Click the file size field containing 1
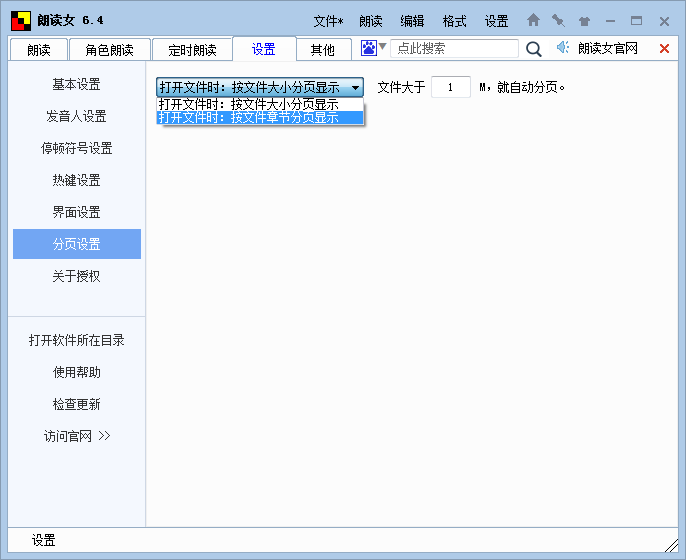Image resolution: width=686 pixels, height=560 pixels. click(451, 87)
